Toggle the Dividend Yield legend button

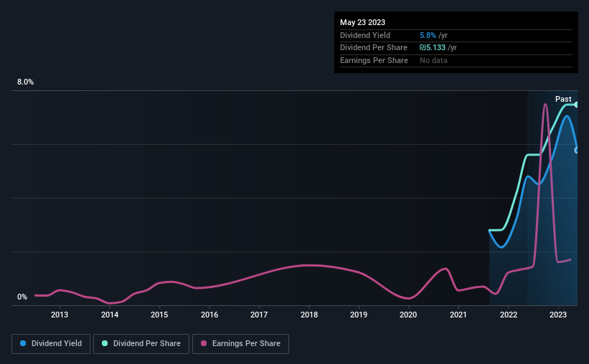click(x=51, y=344)
